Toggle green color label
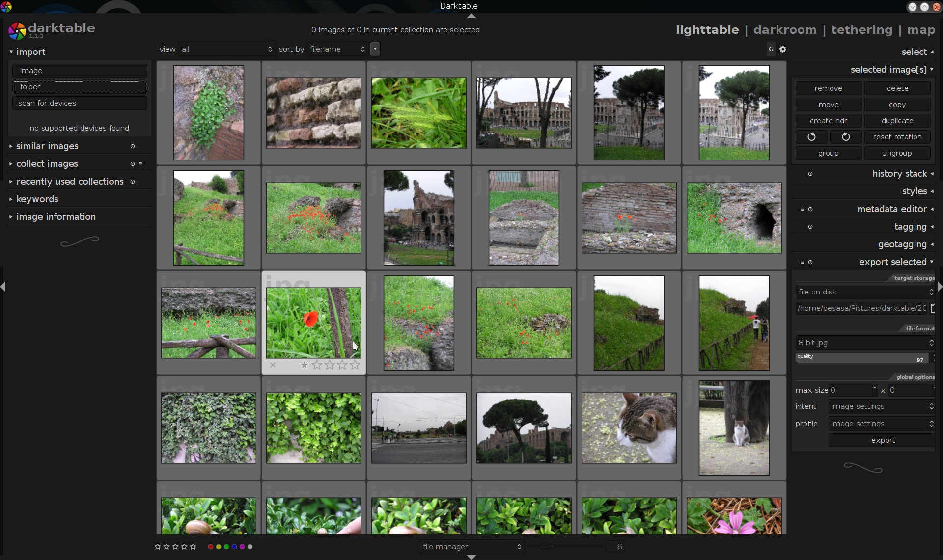 pos(226,547)
